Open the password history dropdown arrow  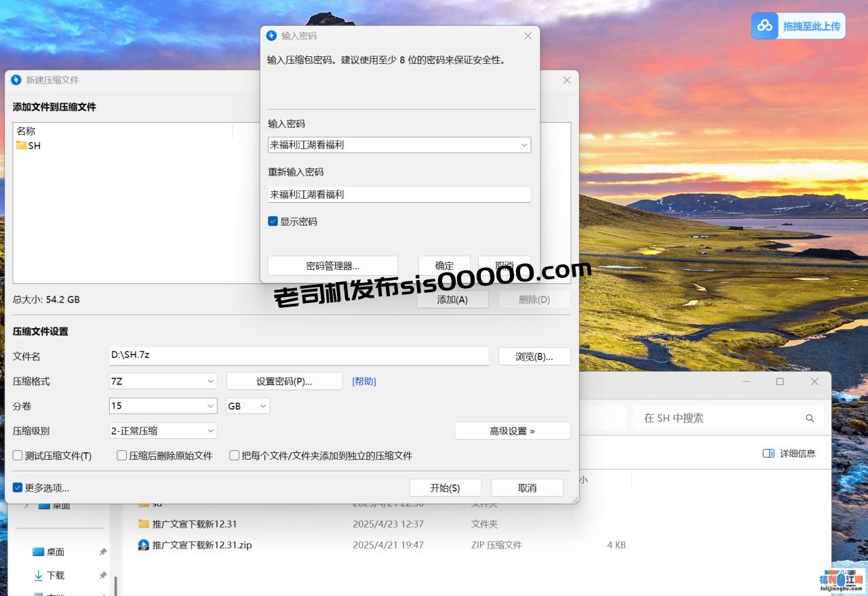tap(524, 144)
